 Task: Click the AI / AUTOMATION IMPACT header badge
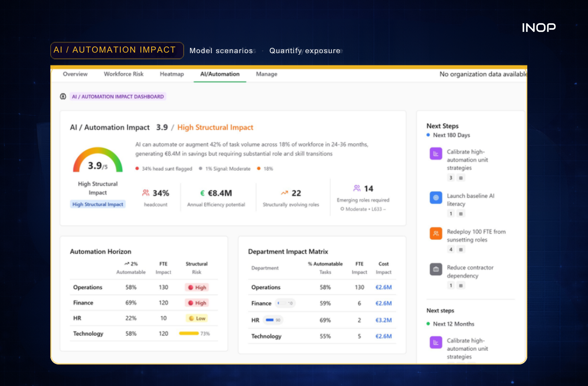[117, 50]
